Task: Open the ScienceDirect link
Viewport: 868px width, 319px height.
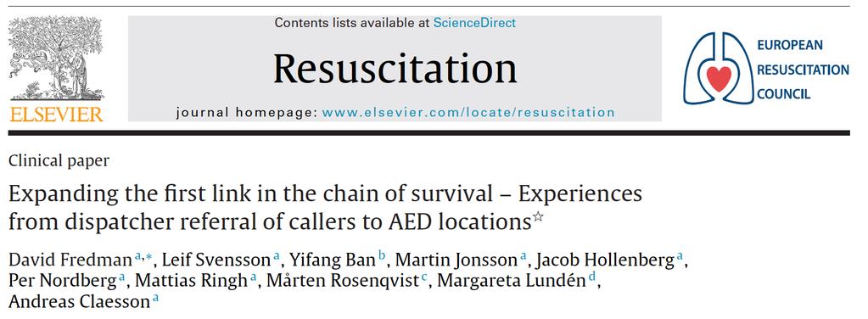Action: pos(474,23)
